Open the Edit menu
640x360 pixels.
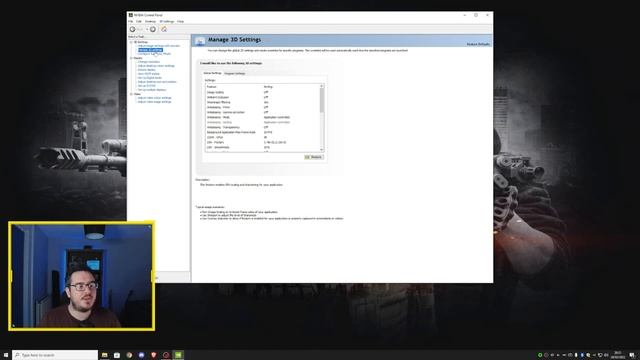(139, 21)
